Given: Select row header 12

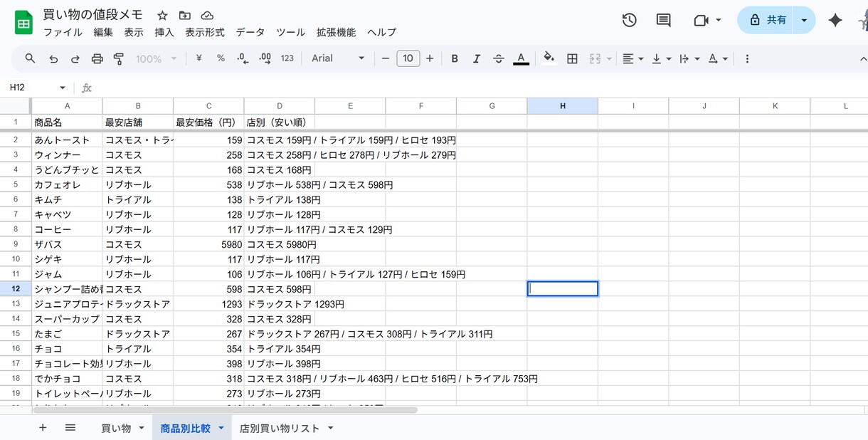Looking at the screenshot, I should pyautogui.click(x=16, y=289).
